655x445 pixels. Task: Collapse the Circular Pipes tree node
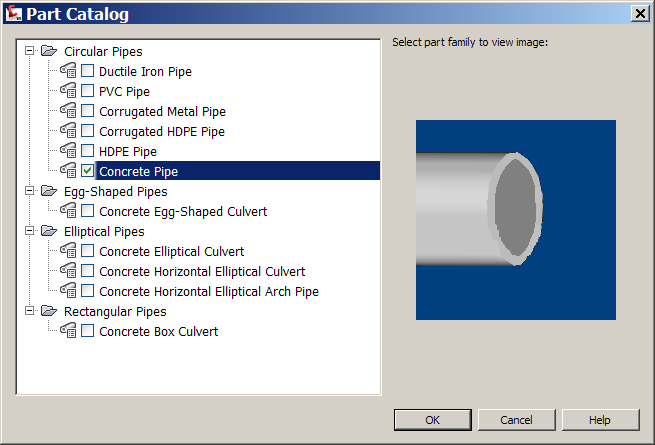[x=29, y=51]
